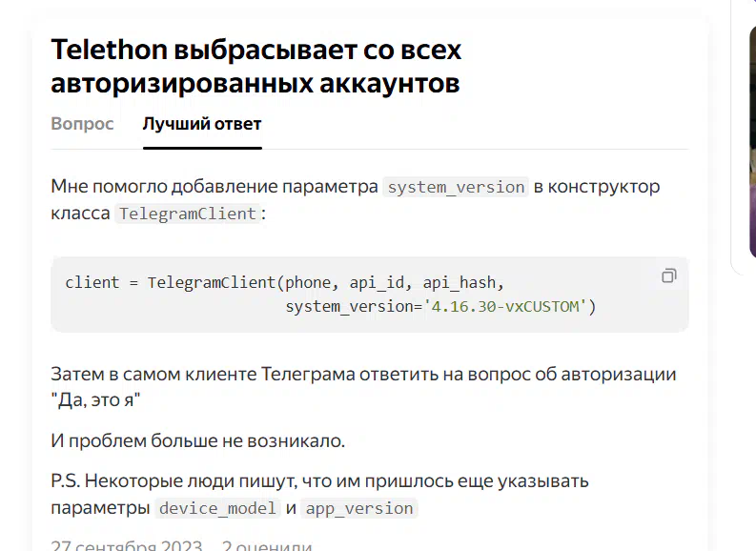Click the system_version= argument inside the code block
The height and width of the screenshot is (551, 756).
click(353, 306)
